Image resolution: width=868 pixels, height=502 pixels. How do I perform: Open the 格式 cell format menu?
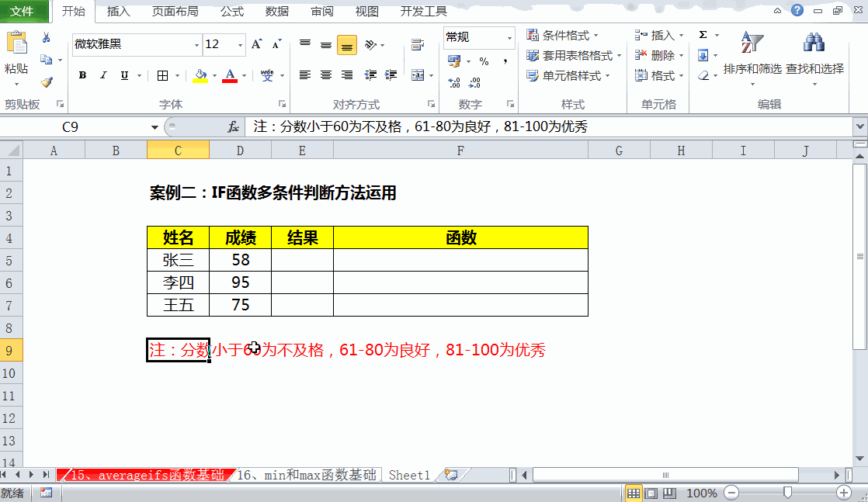coord(658,76)
